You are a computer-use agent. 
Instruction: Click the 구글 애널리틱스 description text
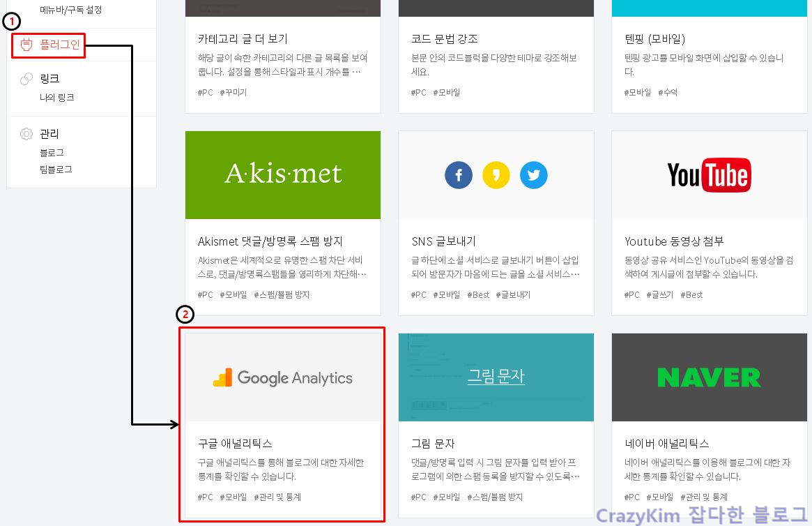(x=281, y=469)
